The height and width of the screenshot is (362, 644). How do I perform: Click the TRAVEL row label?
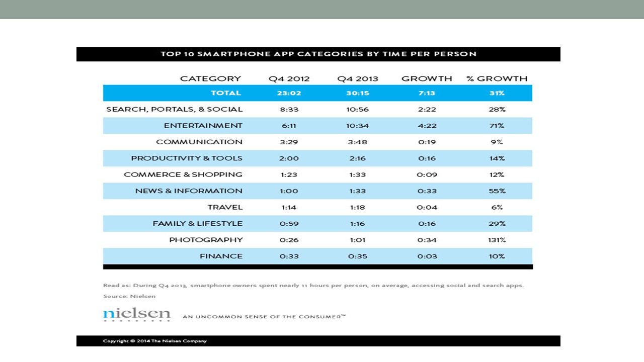[x=225, y=207]
